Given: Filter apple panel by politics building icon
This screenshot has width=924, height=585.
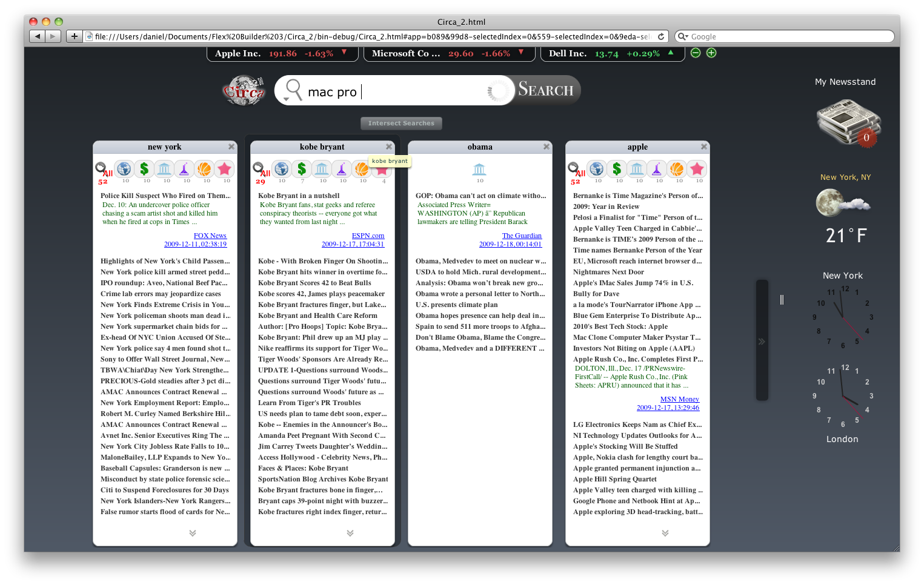Looking at the screenshot, I should pos(637,169).
